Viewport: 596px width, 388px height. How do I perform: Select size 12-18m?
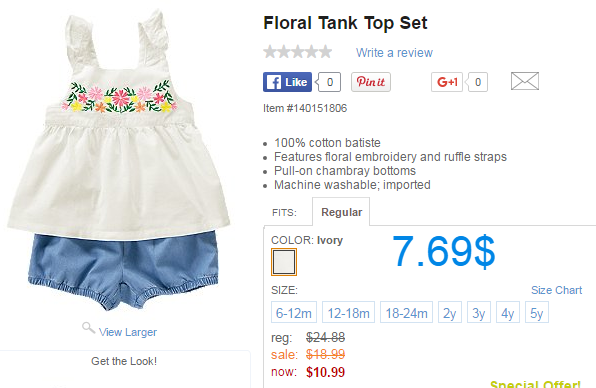348,312
